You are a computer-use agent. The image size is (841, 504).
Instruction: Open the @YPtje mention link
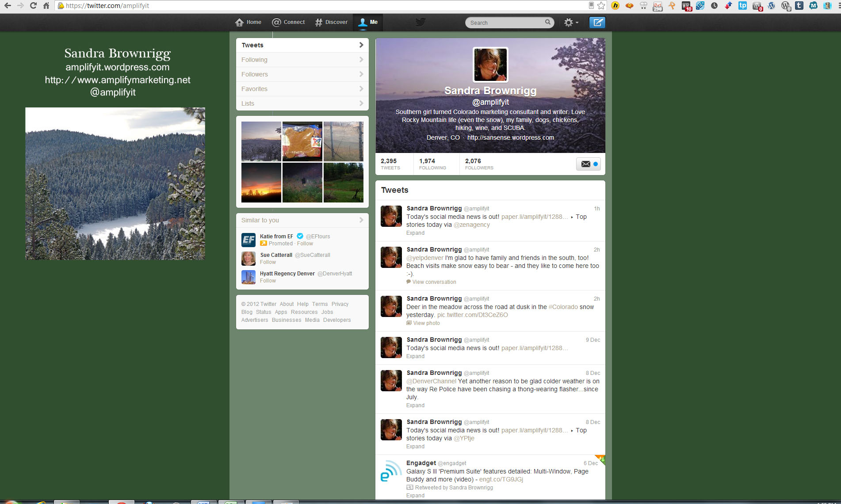point(464,438)
